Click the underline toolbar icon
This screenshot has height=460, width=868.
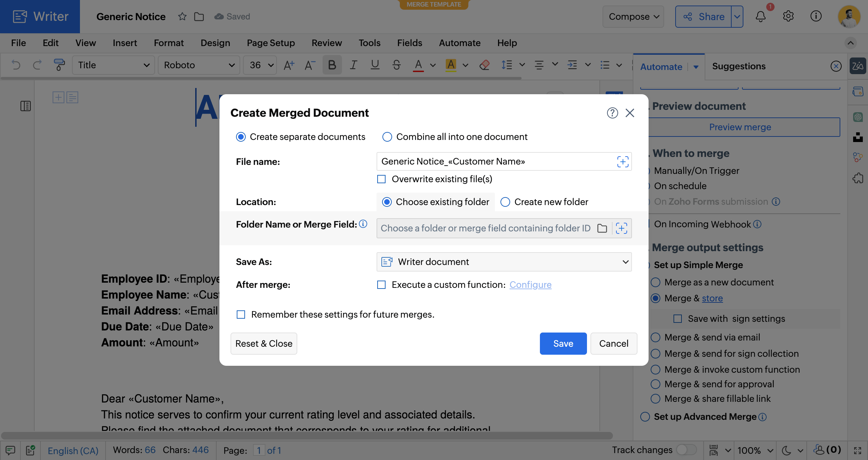click(375, 65)
